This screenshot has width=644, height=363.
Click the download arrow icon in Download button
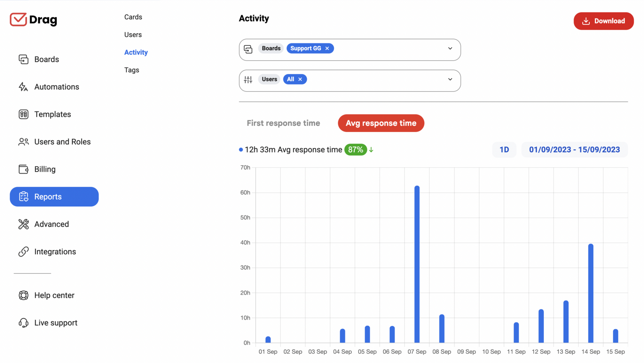[x=586, y=21]
